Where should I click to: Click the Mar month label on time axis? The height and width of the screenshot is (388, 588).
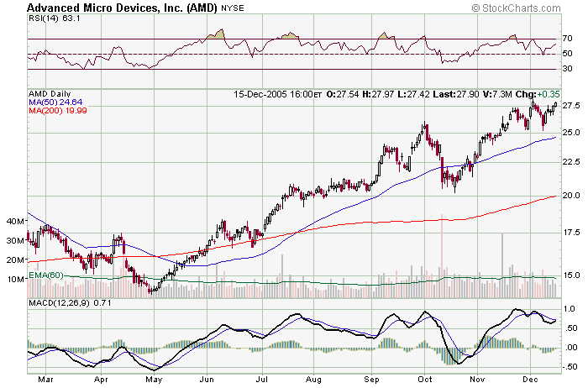(45, 380)
